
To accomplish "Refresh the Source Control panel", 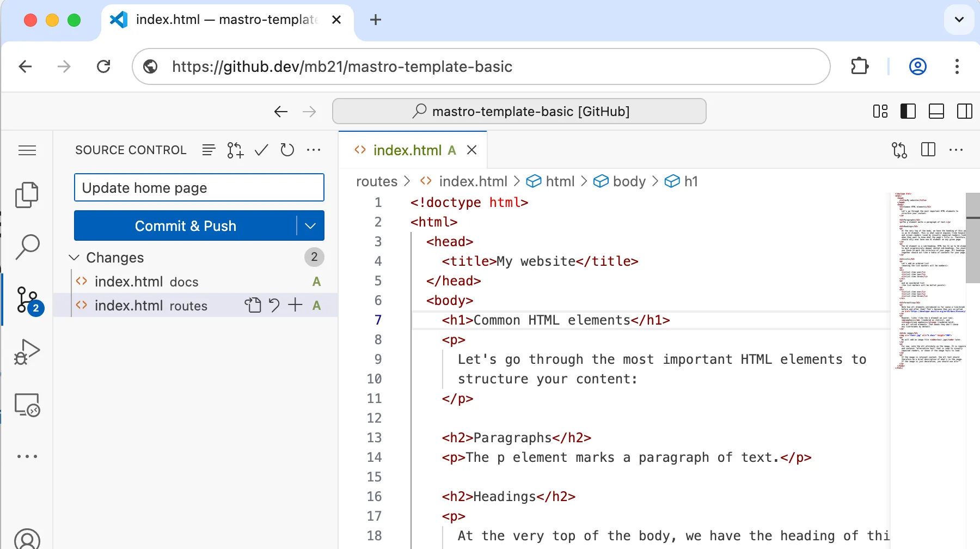I will coord(287,150).
